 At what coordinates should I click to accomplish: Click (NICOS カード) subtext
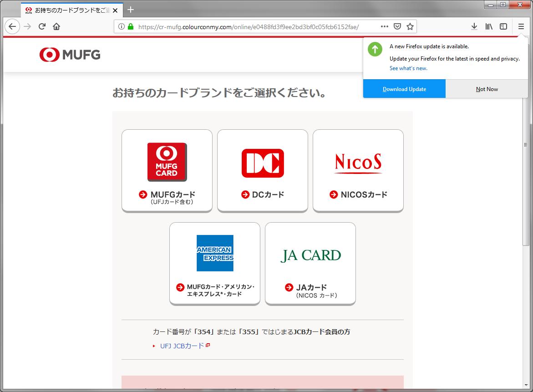tap(316, 295)
